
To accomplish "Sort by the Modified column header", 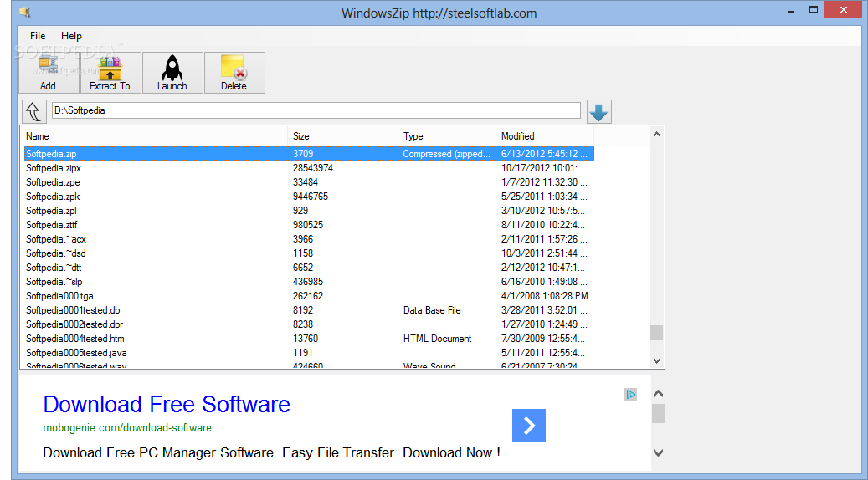I will pos(545,136).
